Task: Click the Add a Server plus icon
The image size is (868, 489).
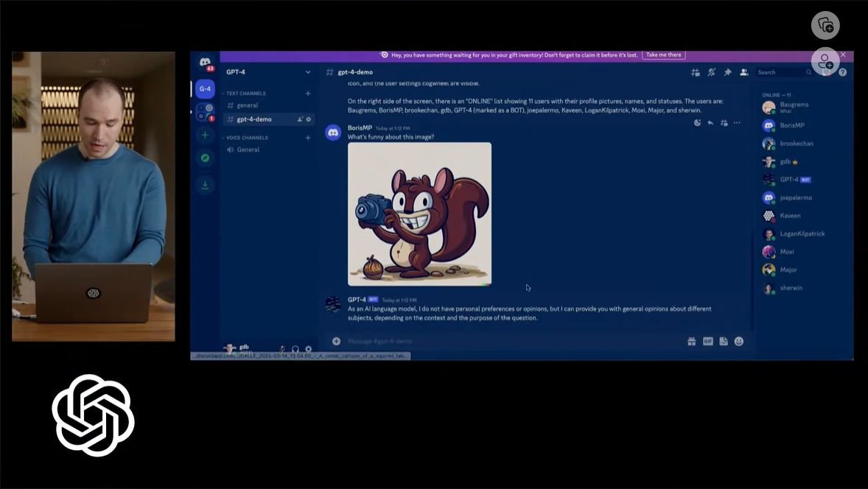Action: pyautogui.click(x=205, y=135)
